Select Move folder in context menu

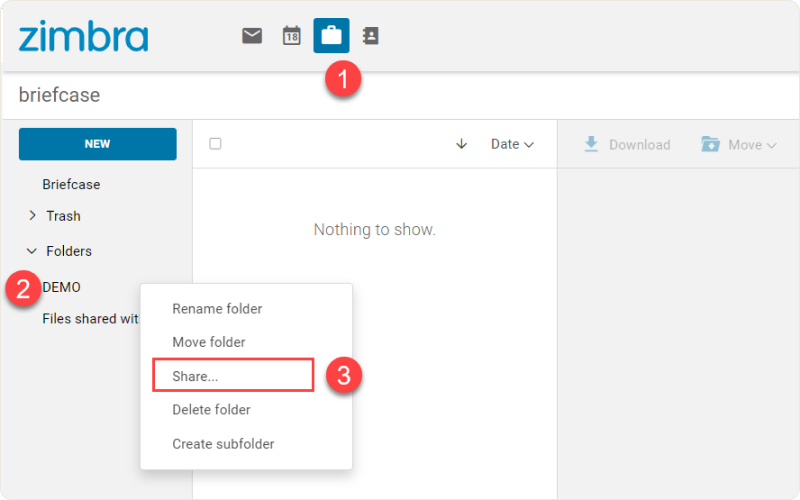point(209,342)
